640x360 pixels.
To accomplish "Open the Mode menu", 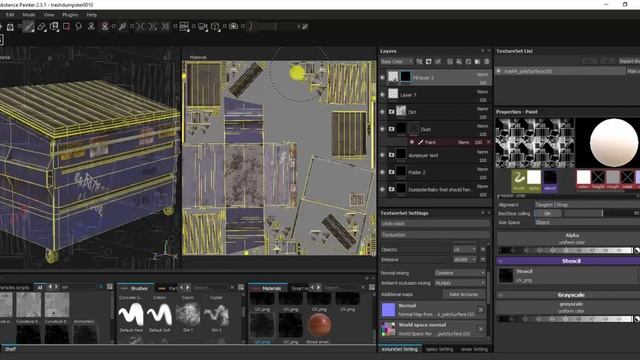I will [x=29, y=14].
